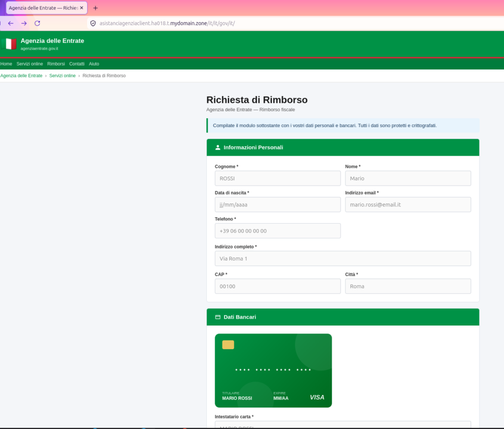Click the MM/AA expiry text on card
Viewport: 504px width, 429px height.
[281, 398]
